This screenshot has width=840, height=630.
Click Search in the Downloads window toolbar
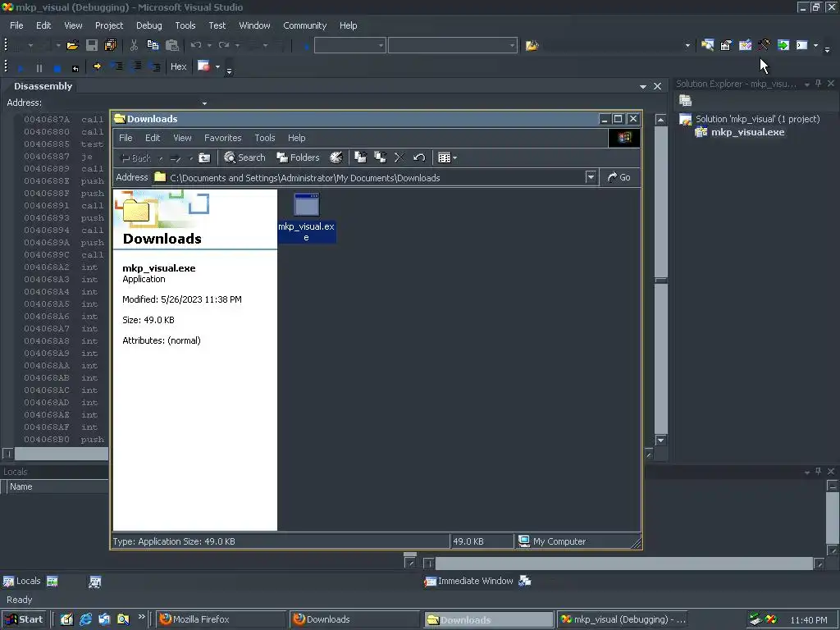coord(244,157)
